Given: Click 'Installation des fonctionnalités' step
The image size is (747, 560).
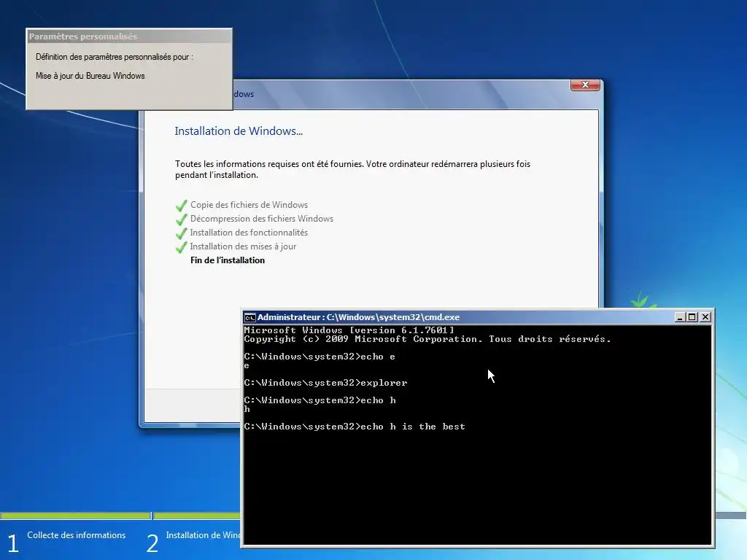Looking at the screenshot, I should coord(249,233).
